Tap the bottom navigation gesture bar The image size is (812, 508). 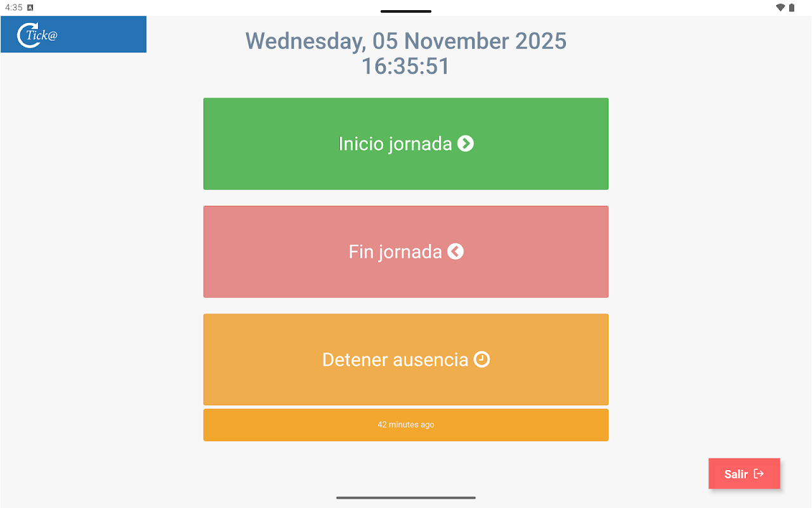click(x=406, y=497)
